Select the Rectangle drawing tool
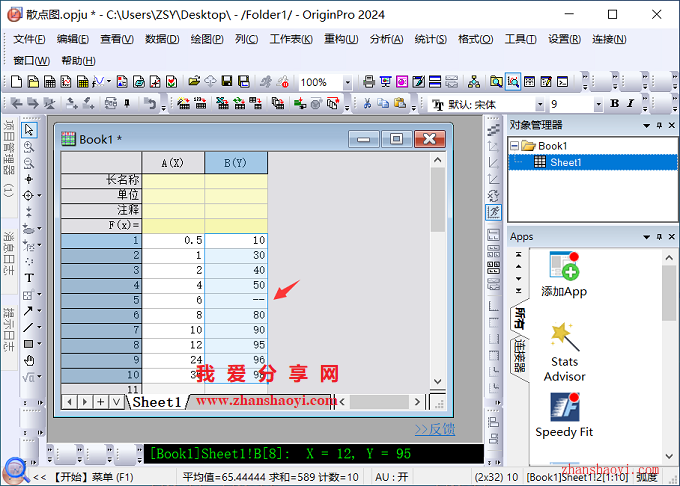This screenshot has height=486, width=680. coord(29,344)
